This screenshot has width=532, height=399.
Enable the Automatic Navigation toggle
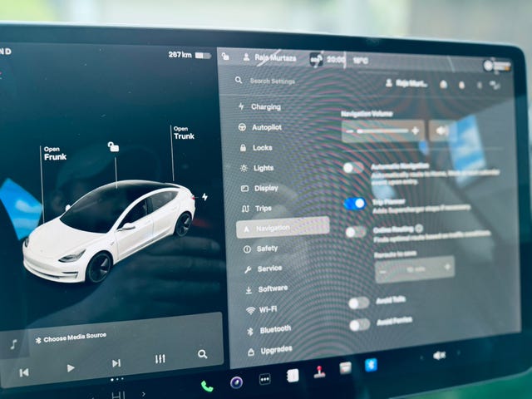[x=353, y=168]
